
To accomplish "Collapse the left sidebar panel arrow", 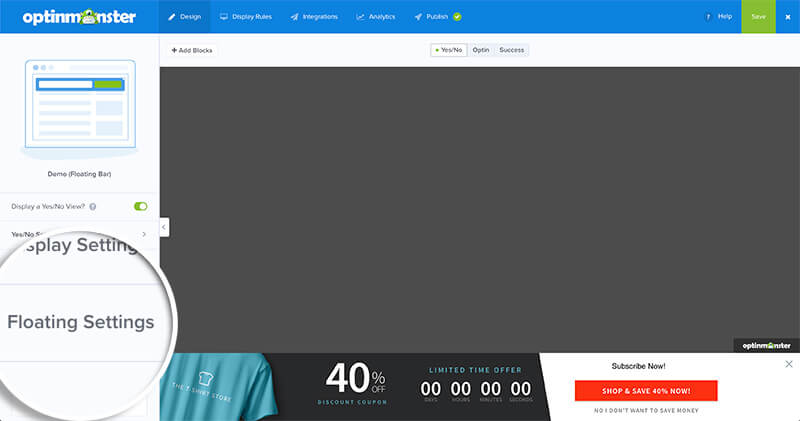I will (x=164, y=227).
